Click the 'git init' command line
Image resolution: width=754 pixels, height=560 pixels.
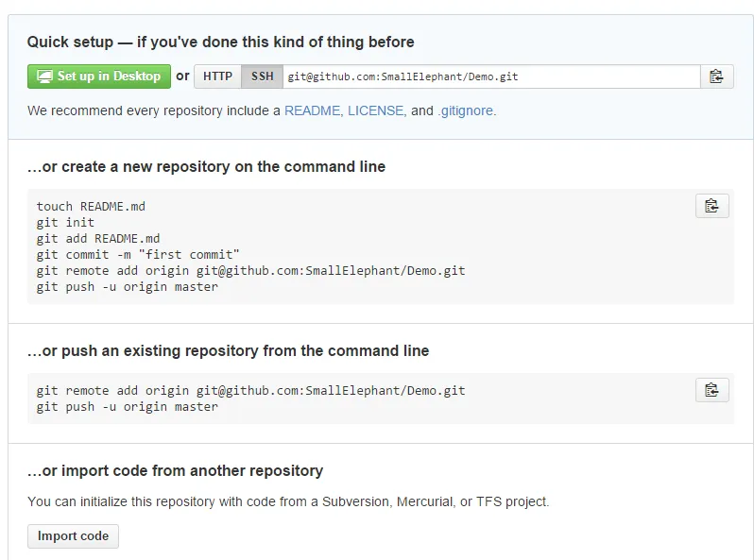click(65, 222)
